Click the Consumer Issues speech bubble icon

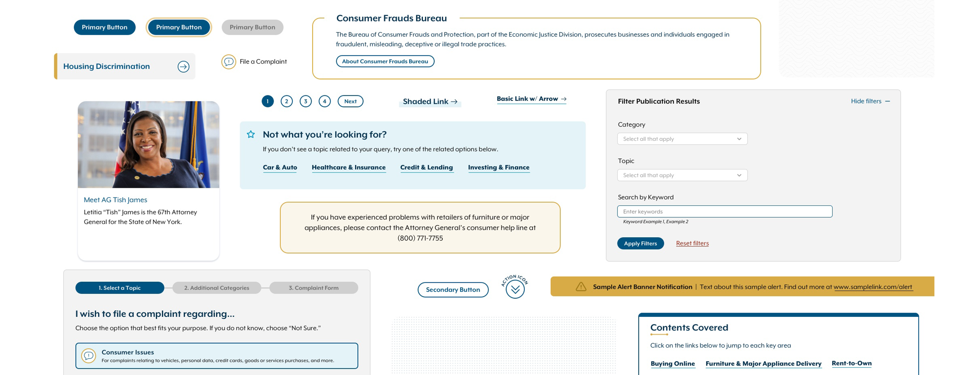[89, 355]
